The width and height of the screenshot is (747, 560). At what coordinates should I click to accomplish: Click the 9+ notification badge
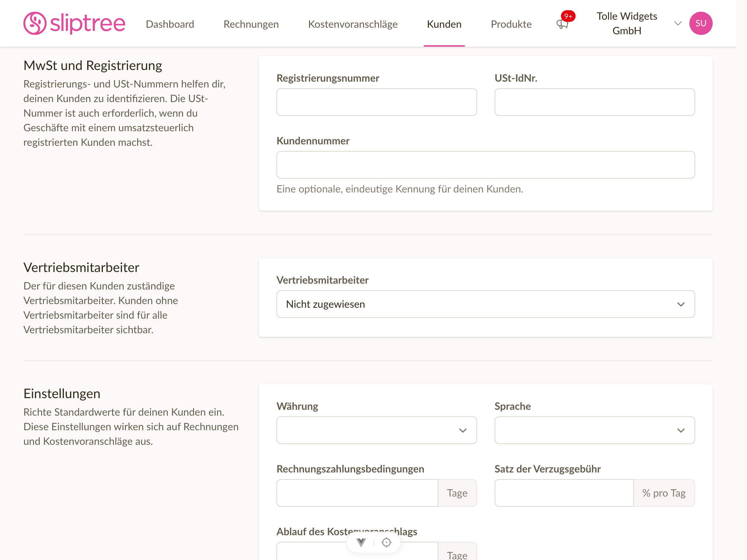point(568,16)
